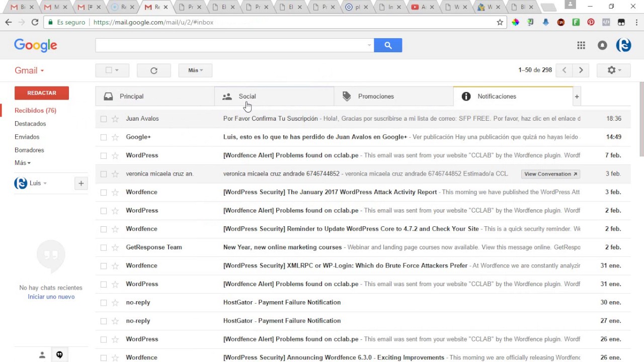Screen dimensions: 644x362
Task: Expand the Más actions dropdown
Action: [x=195, y=70]
